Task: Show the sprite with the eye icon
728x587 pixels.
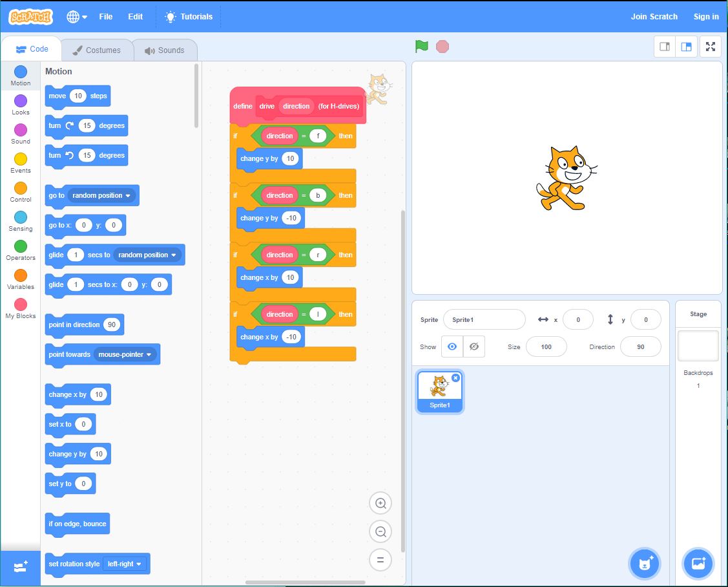Action: coord(452,347)
